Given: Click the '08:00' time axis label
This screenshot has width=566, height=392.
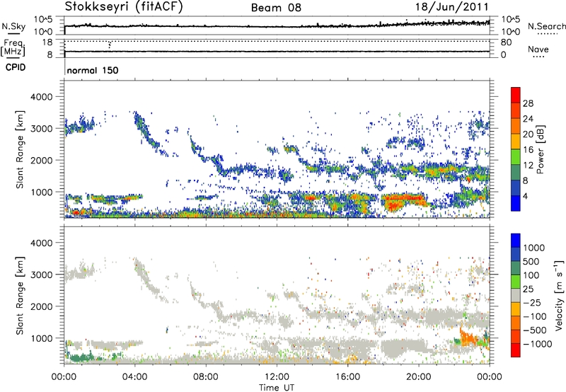Looking at the screenshot, I should coord(206,377).
